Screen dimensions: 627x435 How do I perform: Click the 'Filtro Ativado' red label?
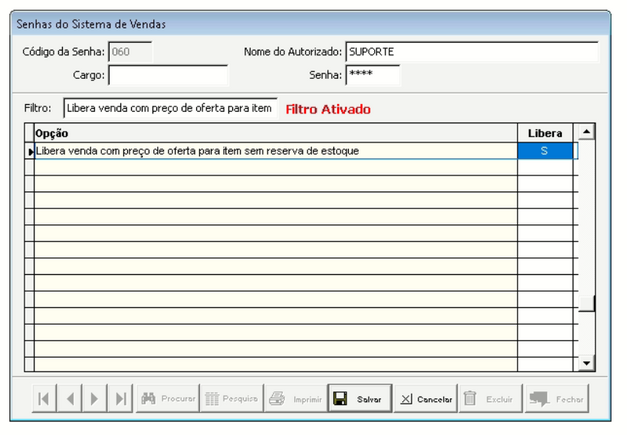328,109
